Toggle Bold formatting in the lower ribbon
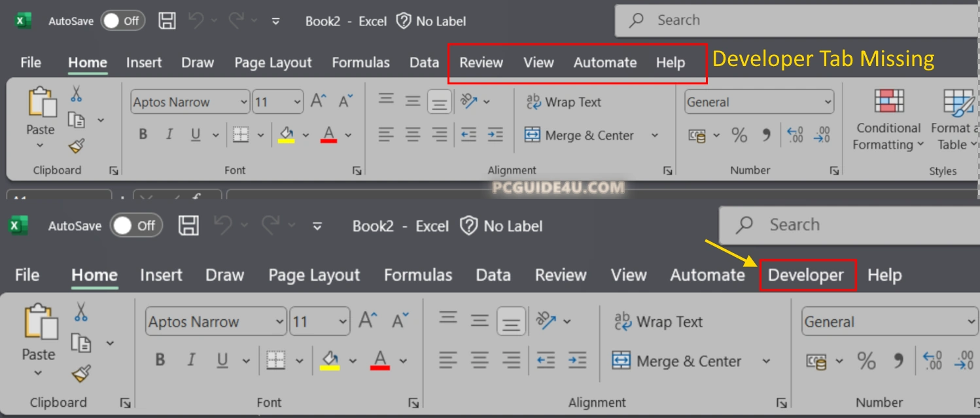Viewport: 980px width, 418px height. coord(160,360)
